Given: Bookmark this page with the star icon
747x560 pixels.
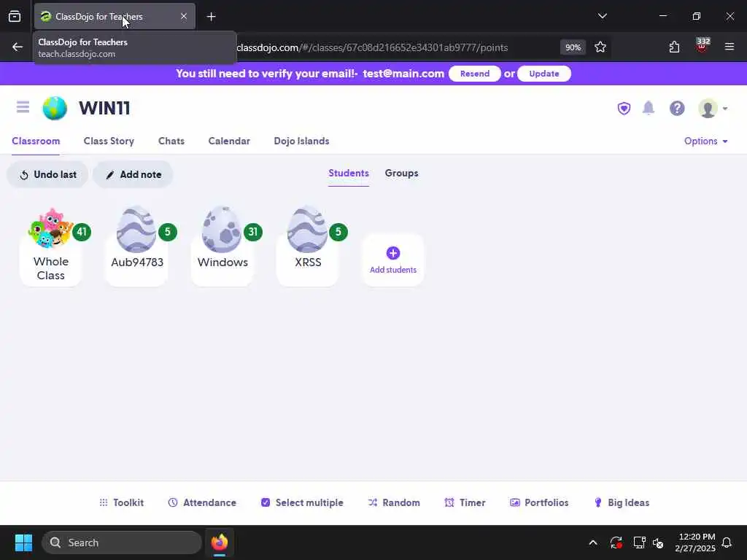Looking at the screenshot, I should tap(600, 47).
